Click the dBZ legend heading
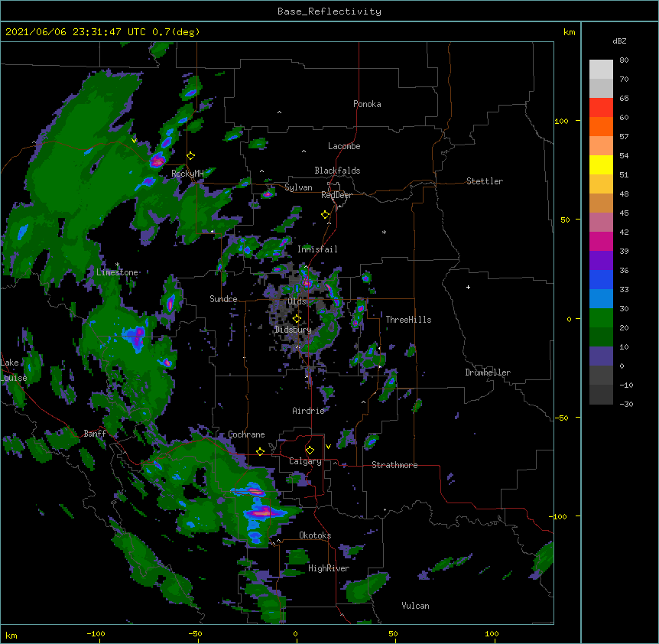This screenshot has height=644, width=659. tap(619, 41)
